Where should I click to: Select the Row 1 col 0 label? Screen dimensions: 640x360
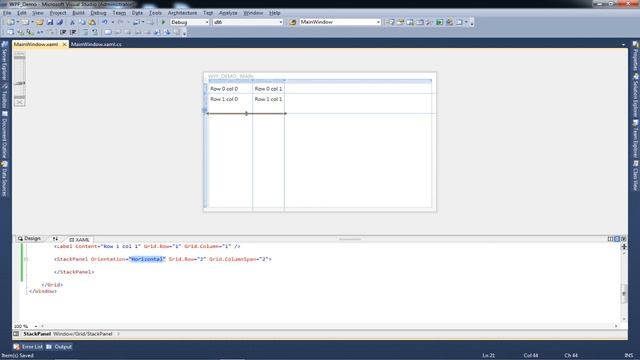[224, 99]
